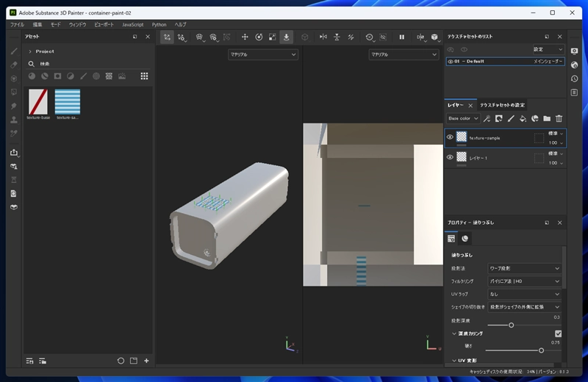Filter assets by smart materials icon

coord(45,76)
